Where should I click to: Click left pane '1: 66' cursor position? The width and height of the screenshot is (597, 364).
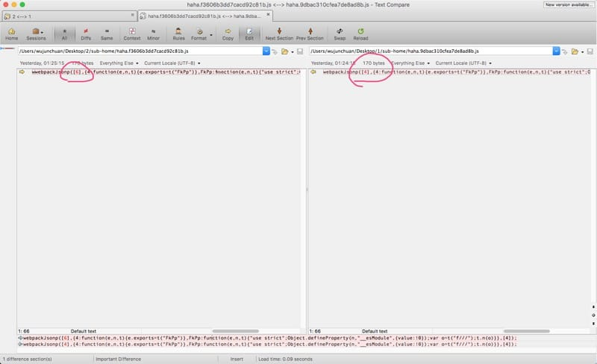[x=24, y=331]
